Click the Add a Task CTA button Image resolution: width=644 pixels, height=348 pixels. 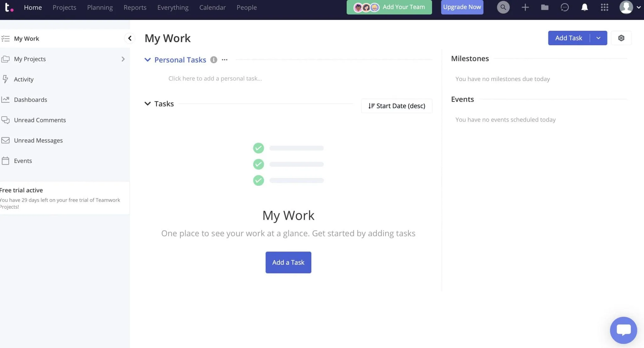point(288,262)
